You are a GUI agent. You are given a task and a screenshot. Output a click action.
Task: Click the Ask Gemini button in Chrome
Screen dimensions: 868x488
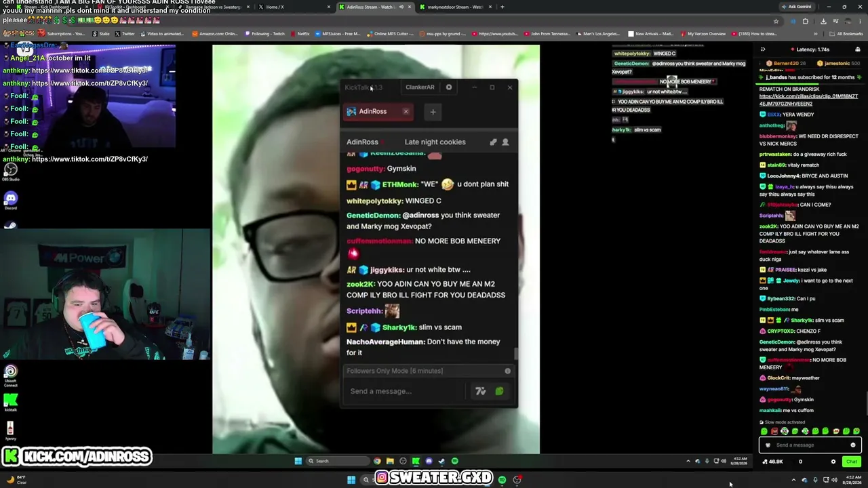pyautogui.click(x=796, y=7)
